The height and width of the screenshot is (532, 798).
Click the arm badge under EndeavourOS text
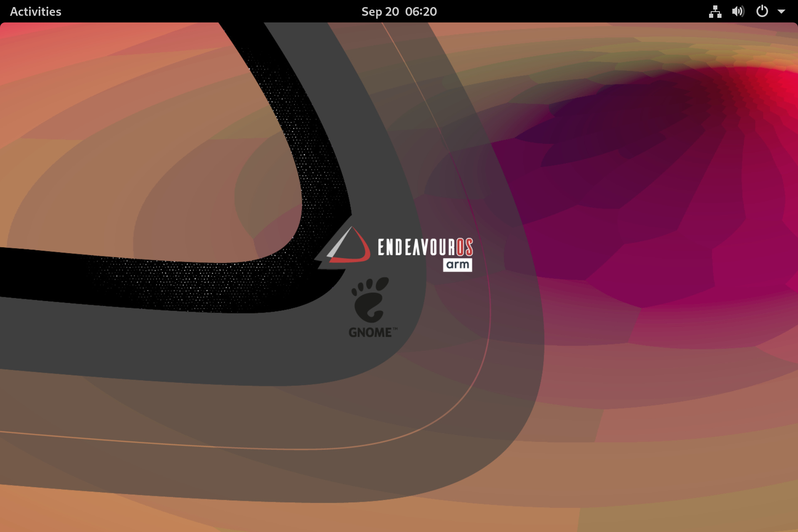(x=457, y=265)
